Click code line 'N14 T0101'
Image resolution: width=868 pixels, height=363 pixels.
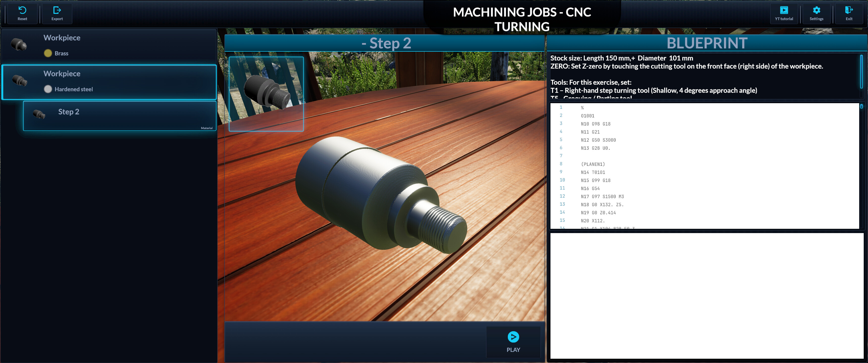593,172
